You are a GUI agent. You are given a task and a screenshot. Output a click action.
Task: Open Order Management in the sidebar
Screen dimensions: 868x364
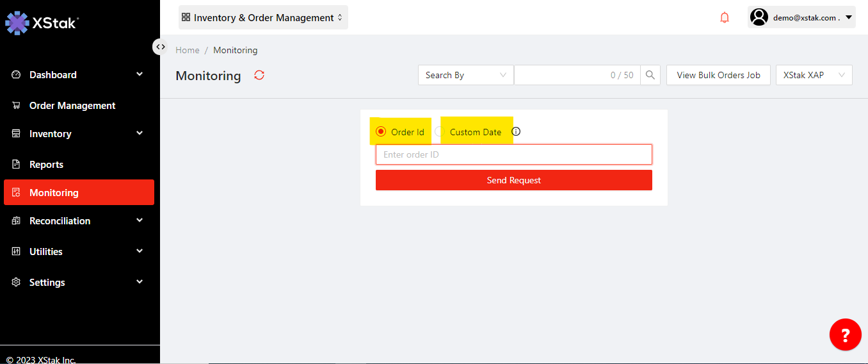coord(72,106)
